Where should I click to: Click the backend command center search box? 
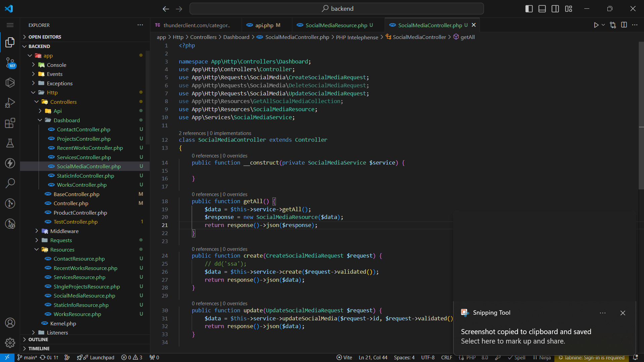[337, 9]
